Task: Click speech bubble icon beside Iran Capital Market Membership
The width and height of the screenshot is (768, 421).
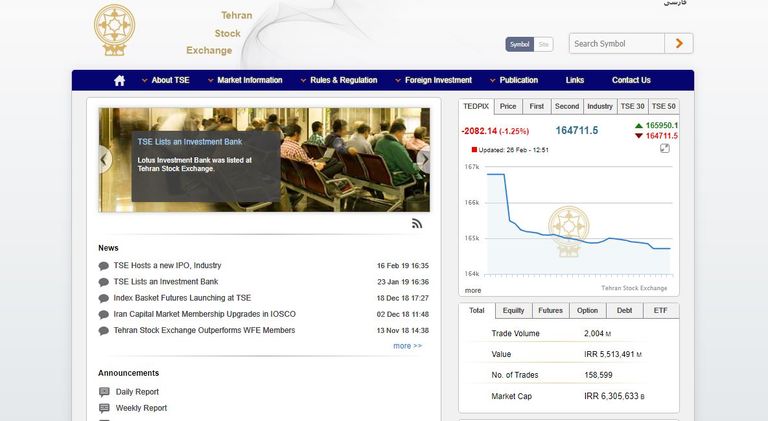Action: (x=103, y=314)
